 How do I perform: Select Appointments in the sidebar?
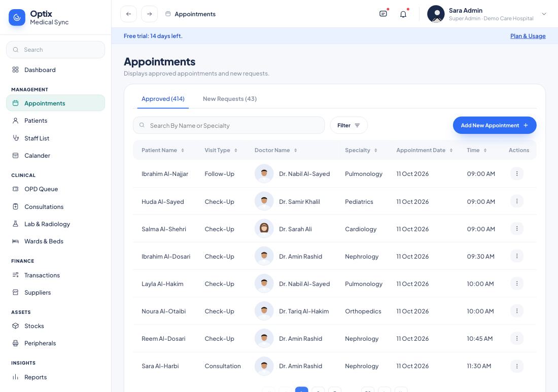tap(55, 103)
